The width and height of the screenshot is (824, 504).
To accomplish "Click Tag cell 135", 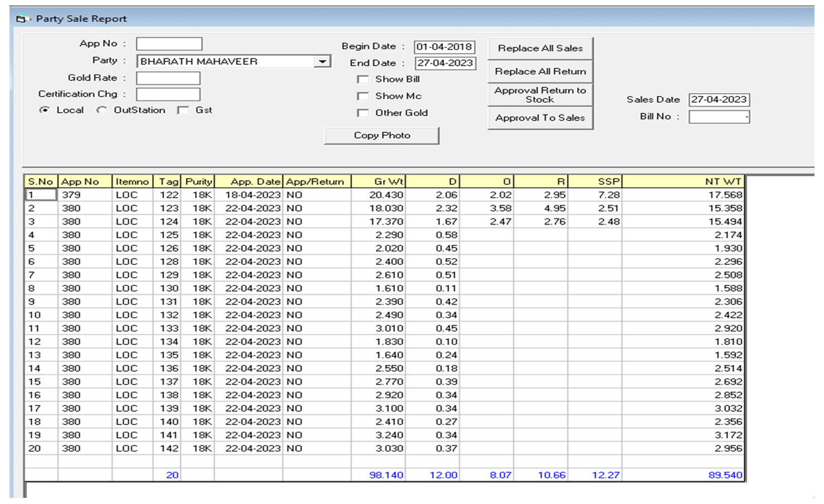I will point(167,355).
